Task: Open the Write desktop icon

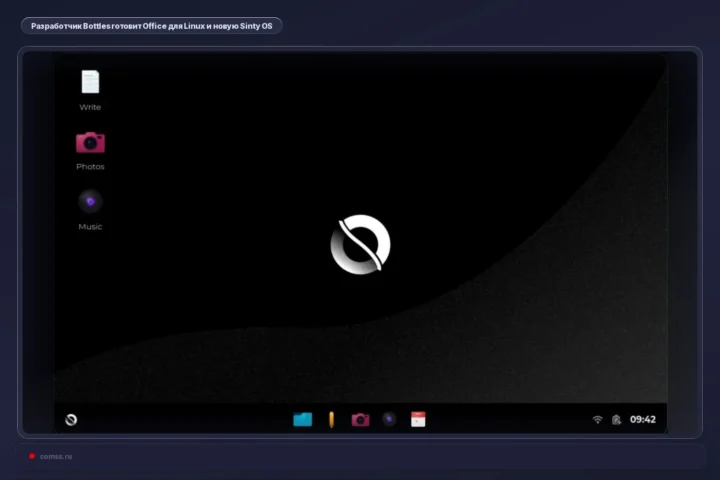Action: click(x=90, y=82)
